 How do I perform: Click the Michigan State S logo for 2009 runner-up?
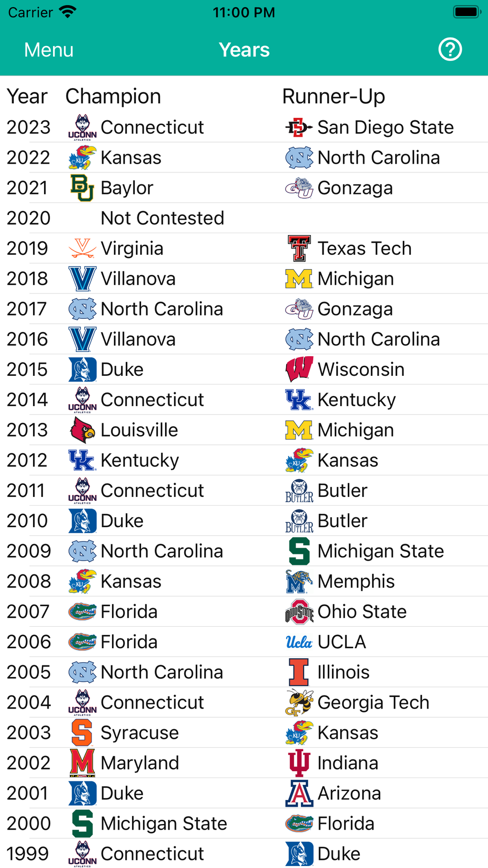(298, 551)
